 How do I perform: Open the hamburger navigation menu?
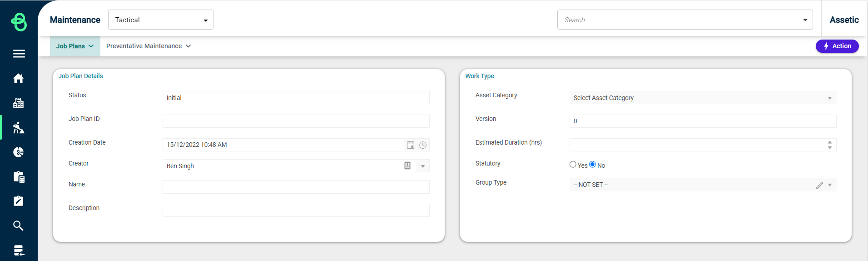point(19,54)
